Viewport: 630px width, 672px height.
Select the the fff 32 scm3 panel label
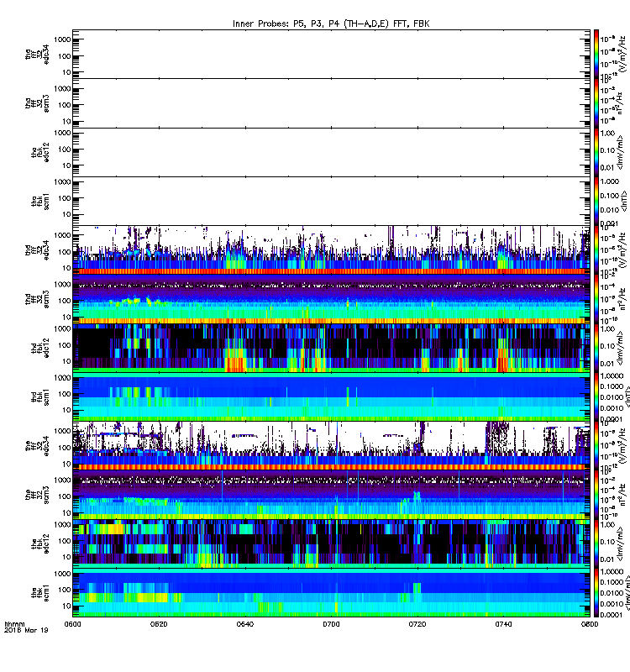(x=37, y=495)
